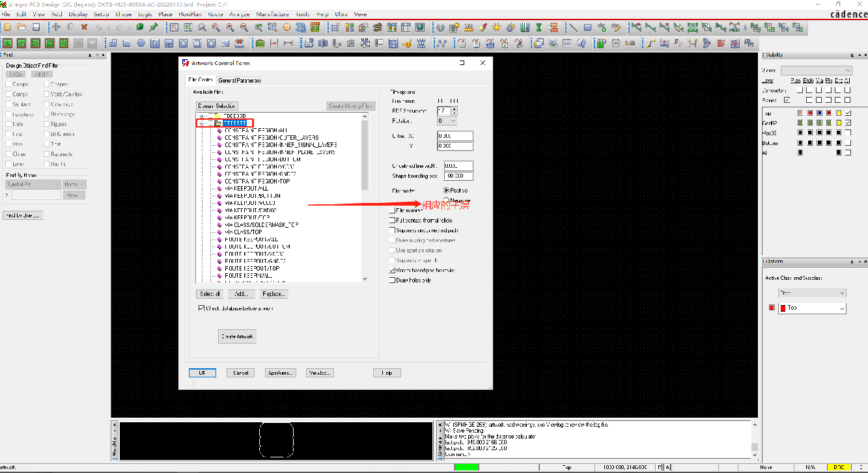Enable Draw holes only checkbox
Image resolution: width=868 pixels, height=473 pixels.
392,280
